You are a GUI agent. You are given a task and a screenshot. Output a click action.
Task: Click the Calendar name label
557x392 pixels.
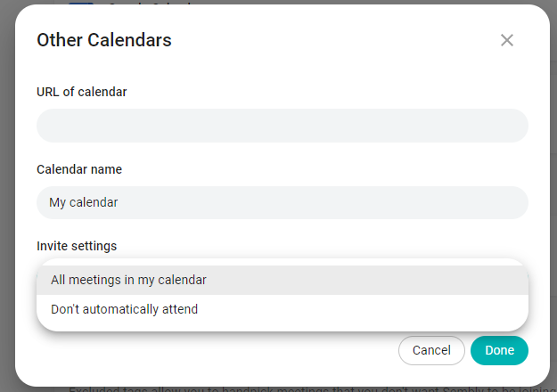[79, 169]
